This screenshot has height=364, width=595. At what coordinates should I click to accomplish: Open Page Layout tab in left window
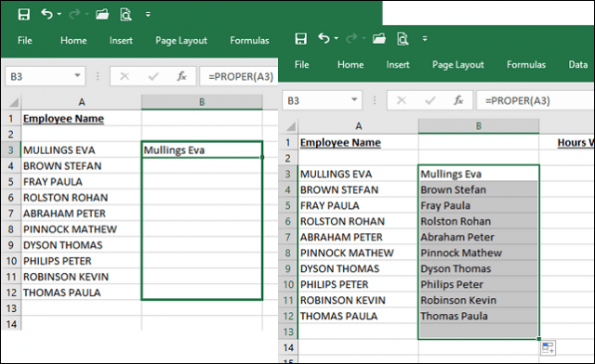point(181,41)
